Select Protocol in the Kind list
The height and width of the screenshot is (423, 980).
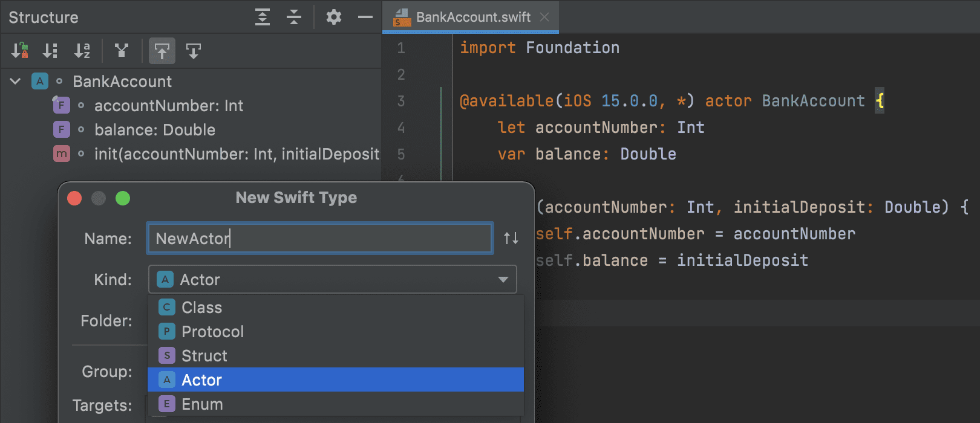point(212,332)
